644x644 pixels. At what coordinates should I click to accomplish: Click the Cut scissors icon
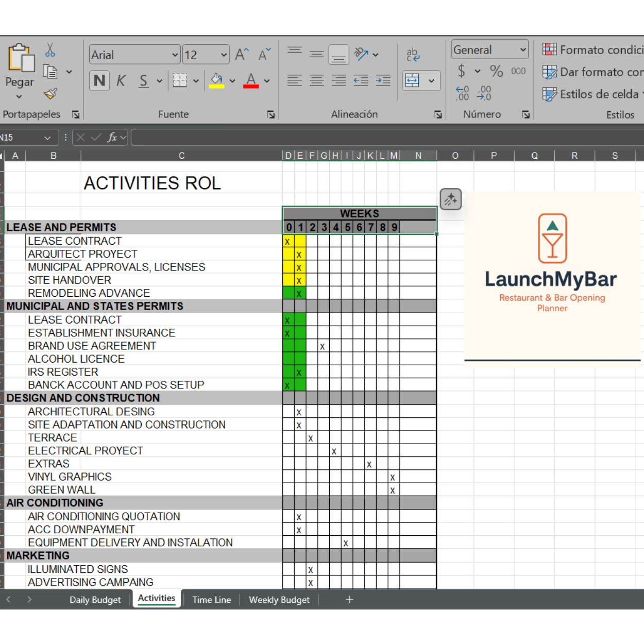point(50,50)
